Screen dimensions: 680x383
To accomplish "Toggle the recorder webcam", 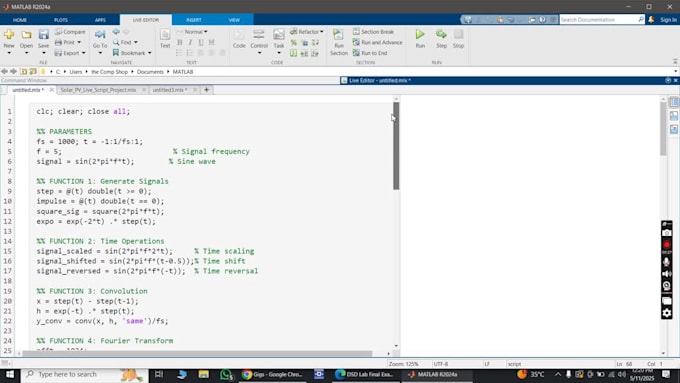I will 667,286.
